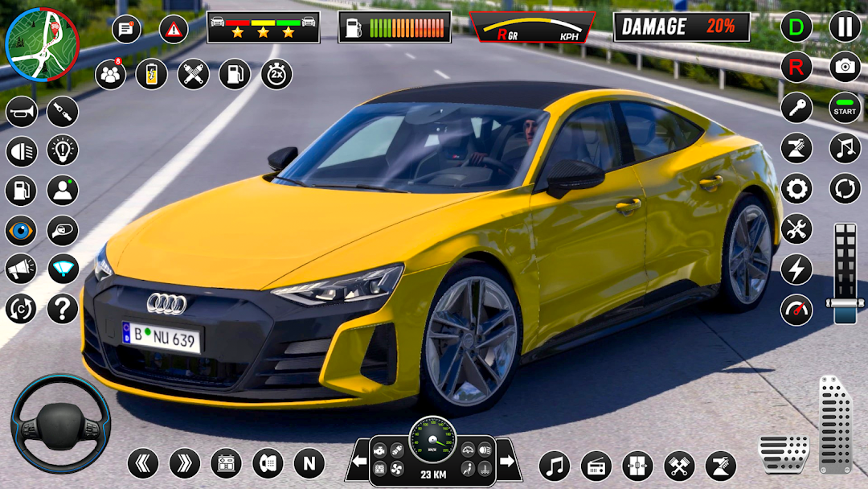Open the settings gear
The width and height of the screenshot is (868, 489).
tap(796, 189)
